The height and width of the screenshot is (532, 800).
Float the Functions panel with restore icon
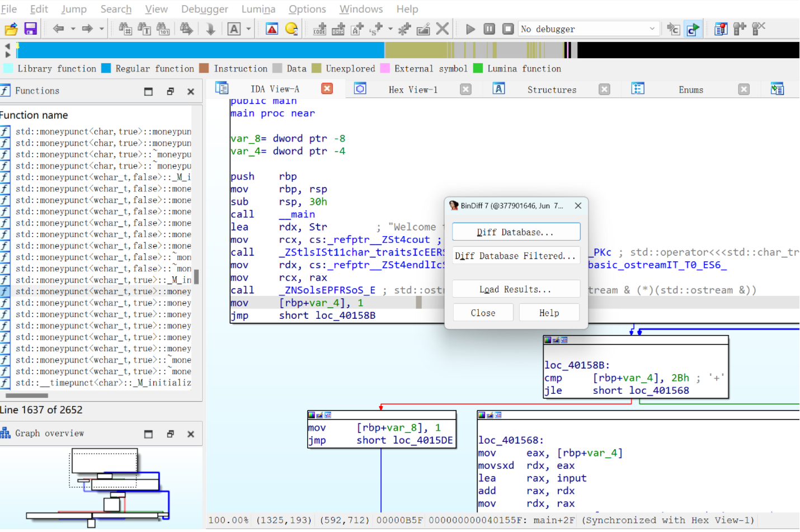170,91
